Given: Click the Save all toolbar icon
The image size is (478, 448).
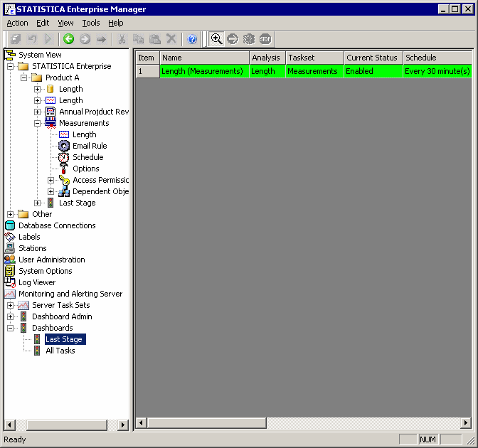Looking at the screenshot, I should 16,39.
